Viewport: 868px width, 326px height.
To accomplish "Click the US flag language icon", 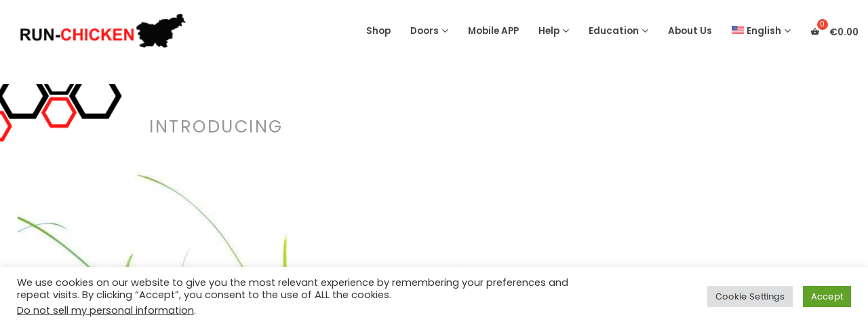I will click(737, 30).
